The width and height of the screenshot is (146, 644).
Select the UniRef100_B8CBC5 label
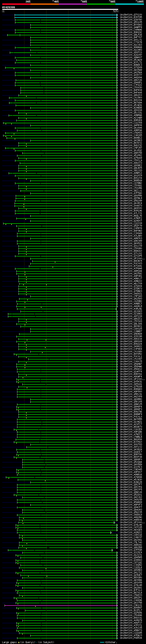[x=131, y=261]
